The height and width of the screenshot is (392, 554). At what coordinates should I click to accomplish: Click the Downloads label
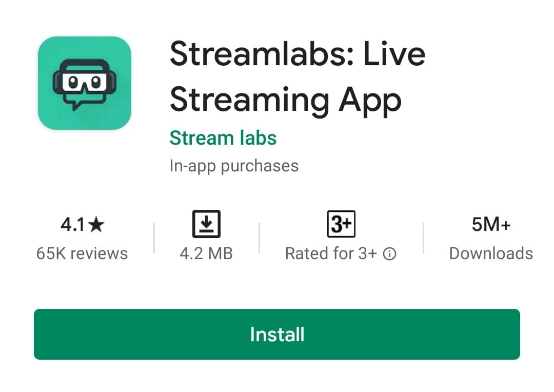pyautogui.click(x=491, y=254)
